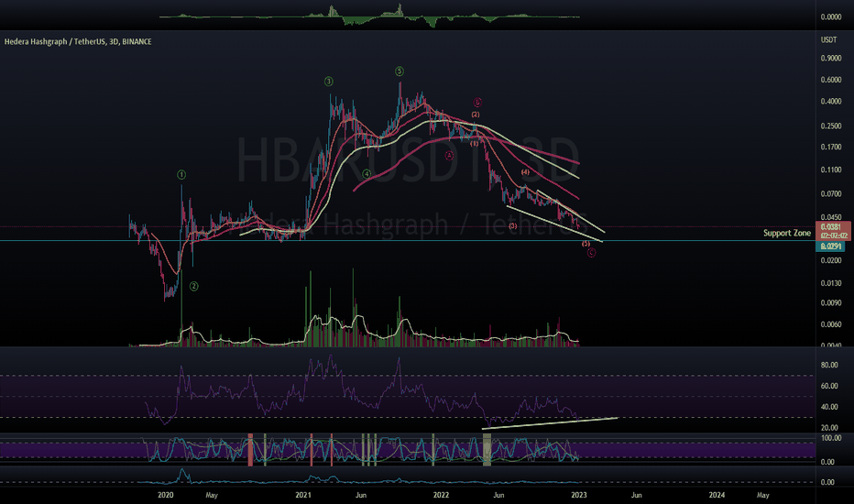Click the 0.1700 price axis label
This screenshot has height=504, width=854.
click(831, 148)
